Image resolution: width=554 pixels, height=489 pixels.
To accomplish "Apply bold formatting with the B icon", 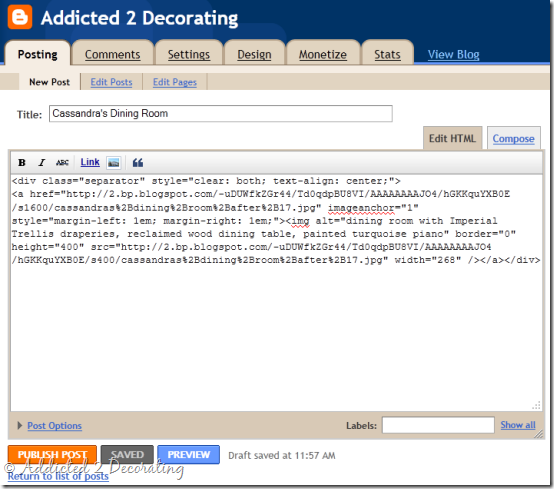I will 22,163.
